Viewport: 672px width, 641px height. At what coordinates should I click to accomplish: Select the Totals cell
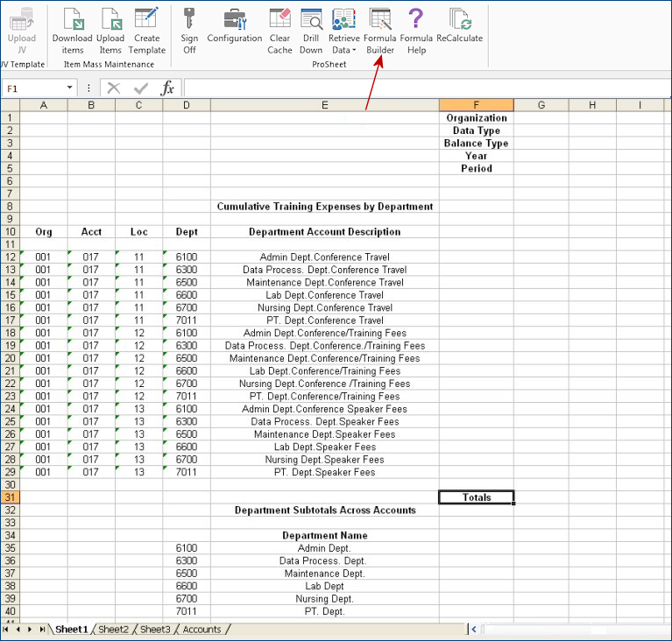tap(476, 497)
